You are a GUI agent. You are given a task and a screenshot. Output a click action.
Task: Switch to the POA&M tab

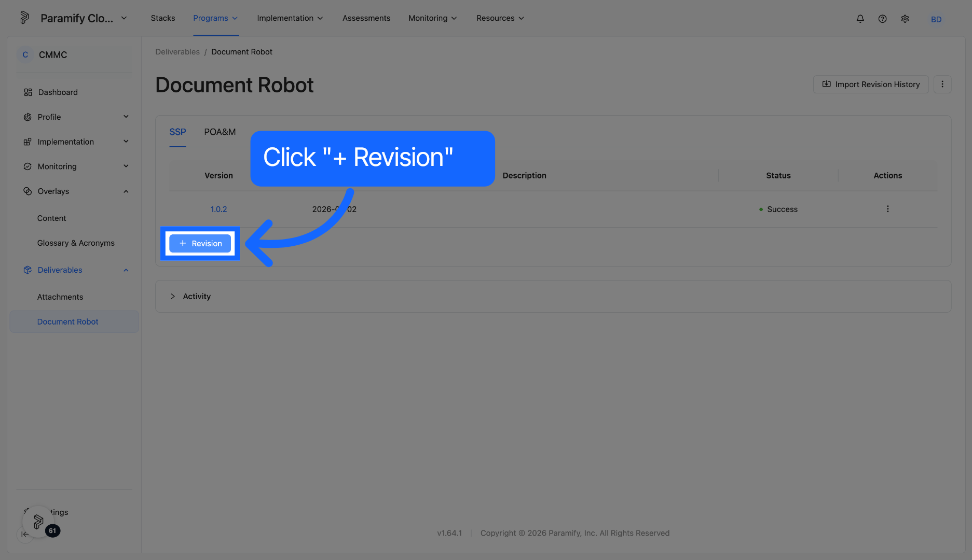point(220,132)
